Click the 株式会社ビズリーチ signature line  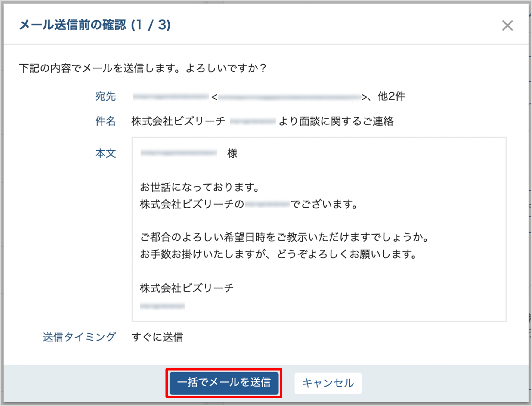point(187,288)
